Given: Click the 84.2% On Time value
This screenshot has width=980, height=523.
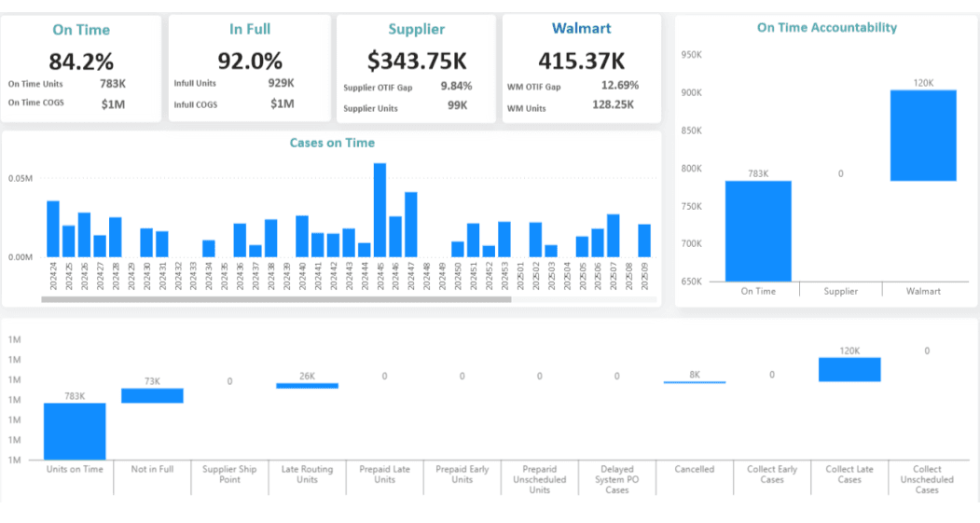Looking at the screenshot, I should click(x=81, y=62).
